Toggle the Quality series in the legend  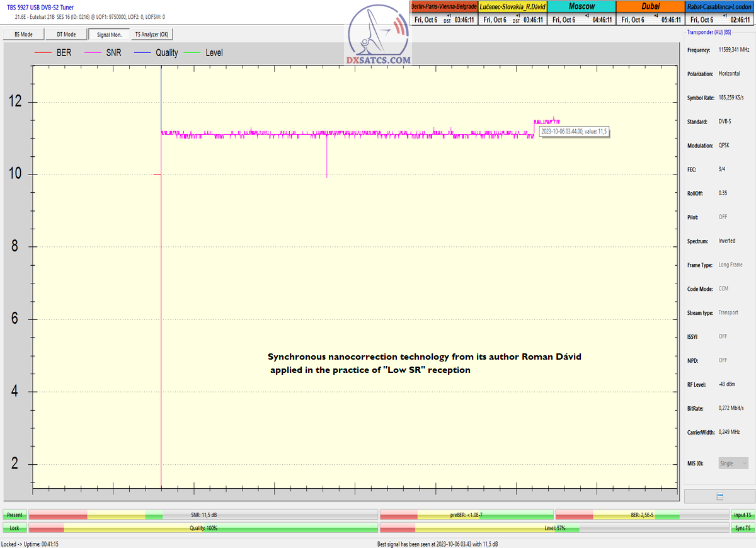167,53
